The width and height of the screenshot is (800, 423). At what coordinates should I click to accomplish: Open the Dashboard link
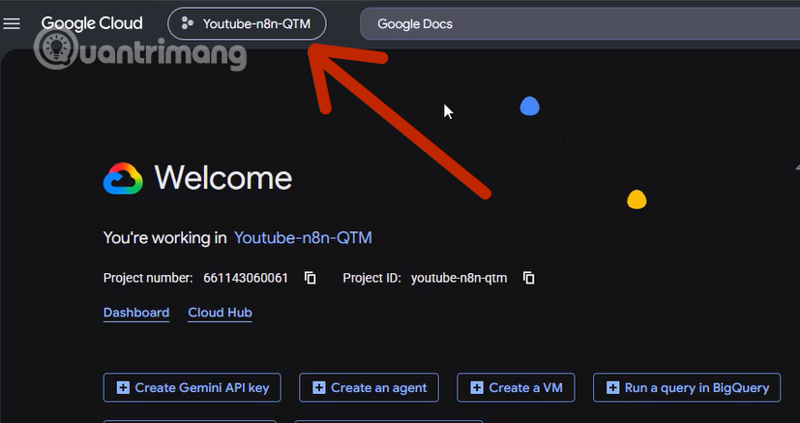click(x=136, y=313)
